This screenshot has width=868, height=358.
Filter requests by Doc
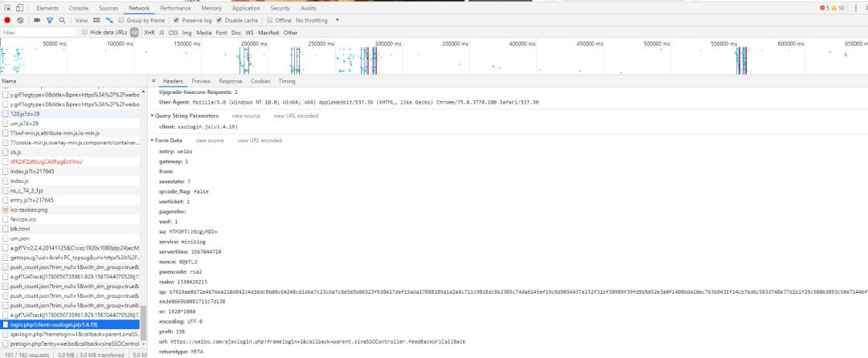(236, 33)
